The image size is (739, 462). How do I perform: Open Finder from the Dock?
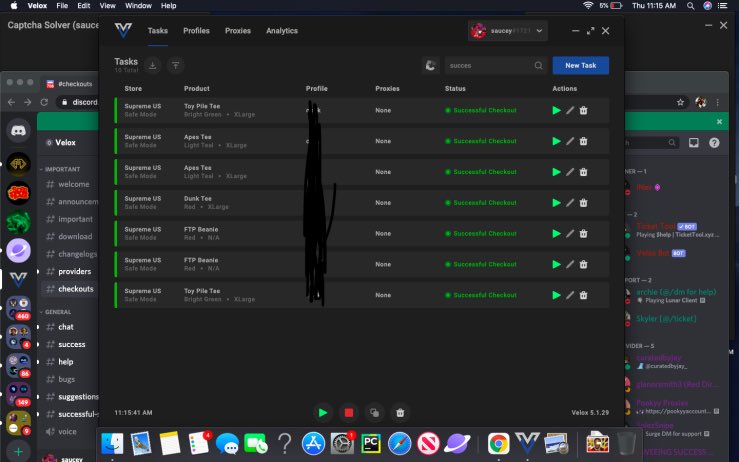112,444
